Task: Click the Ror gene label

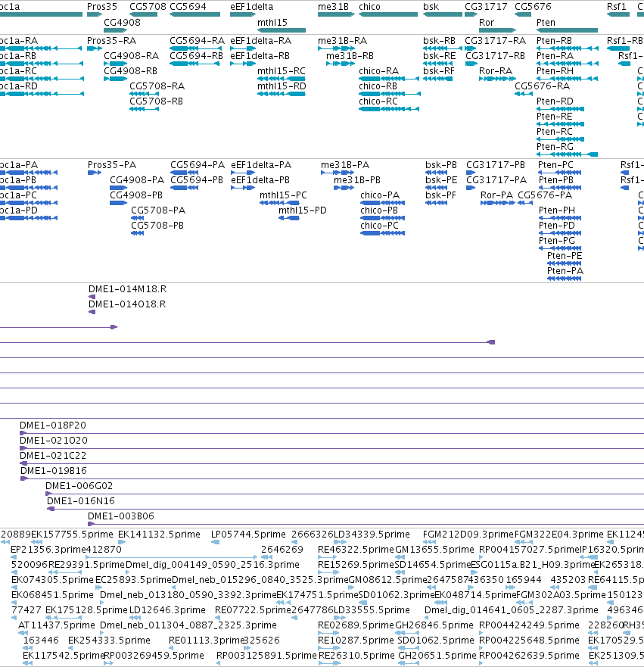Action: 487,23
